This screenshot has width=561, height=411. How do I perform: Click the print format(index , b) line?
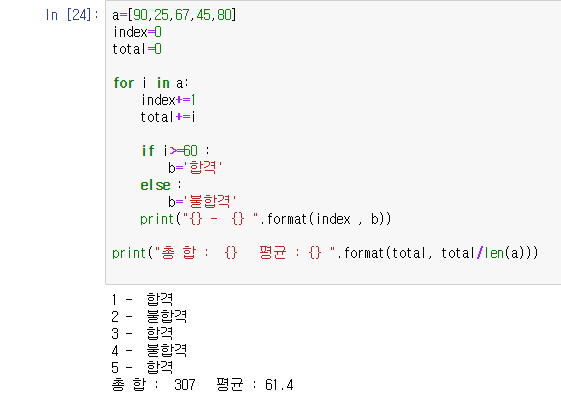[265, 219]
